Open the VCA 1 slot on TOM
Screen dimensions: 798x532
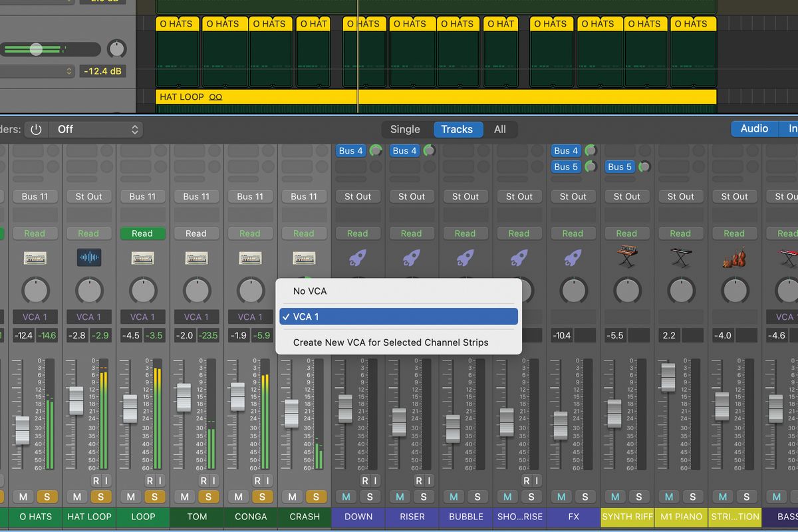coord(196,317)
